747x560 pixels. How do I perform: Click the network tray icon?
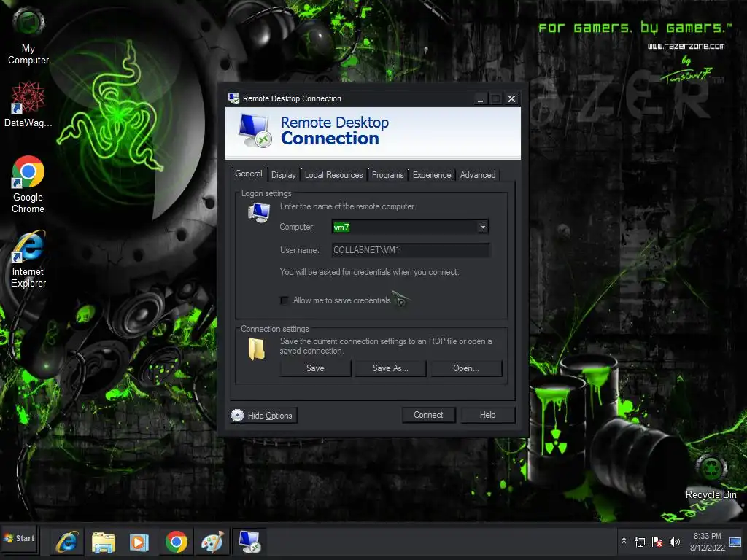coord(640,542)
